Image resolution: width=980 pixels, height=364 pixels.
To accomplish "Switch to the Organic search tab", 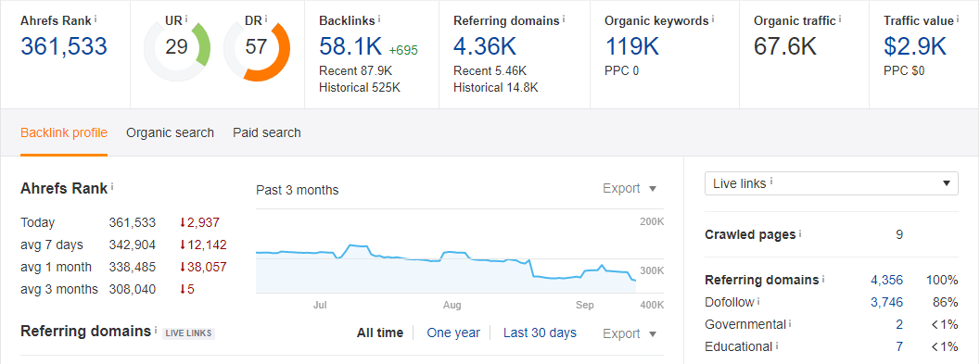I will (x=170, y=132).
